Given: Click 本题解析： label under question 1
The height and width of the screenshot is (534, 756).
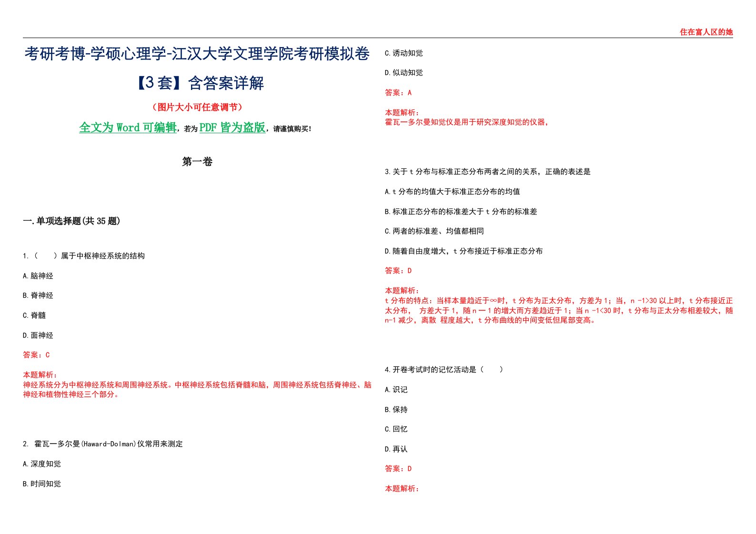Looking at the screenshot, I should (x=40, y=375).
